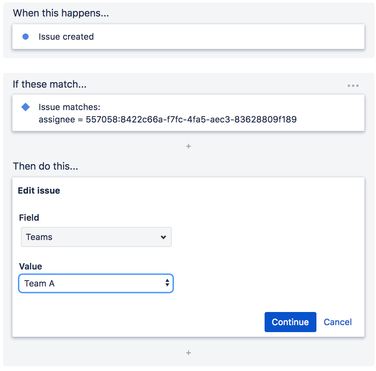Add an action using the bottom plus icon
This screenshot has height=371, width=376.
coord(188,353)
